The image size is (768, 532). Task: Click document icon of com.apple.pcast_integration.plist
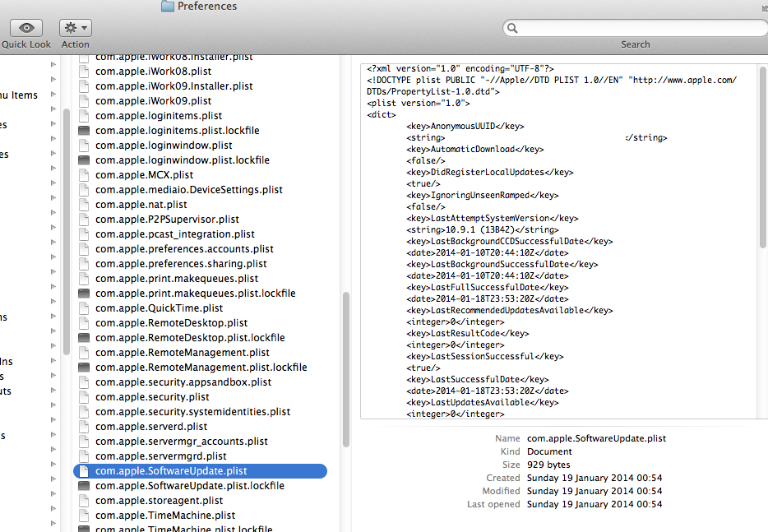coord(84,234)
